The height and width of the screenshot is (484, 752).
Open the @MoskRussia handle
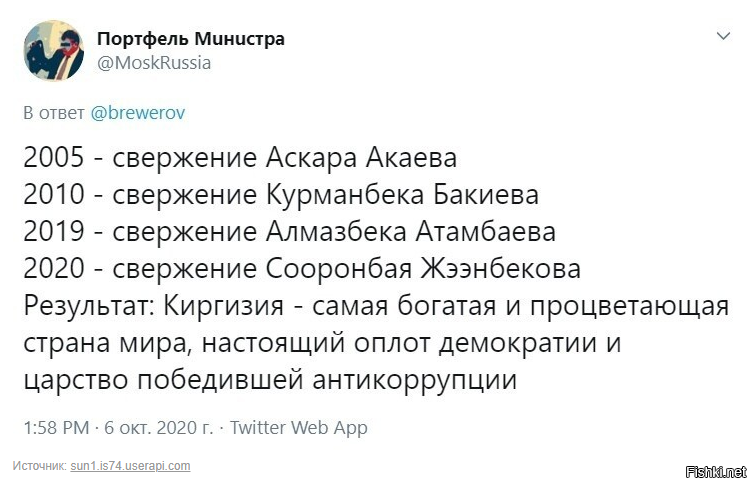coord(154,63)
